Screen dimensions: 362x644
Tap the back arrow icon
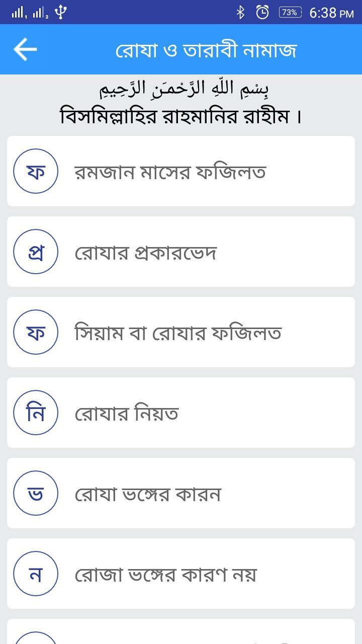point(25,49)
